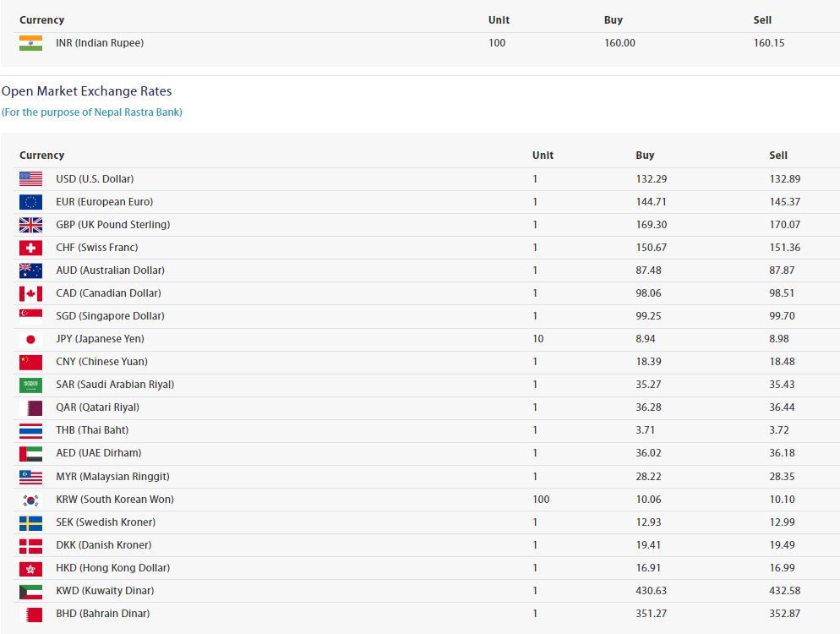840x634 pixels.
Task: Select the European Union flag icon
Action: pos(30,202)
